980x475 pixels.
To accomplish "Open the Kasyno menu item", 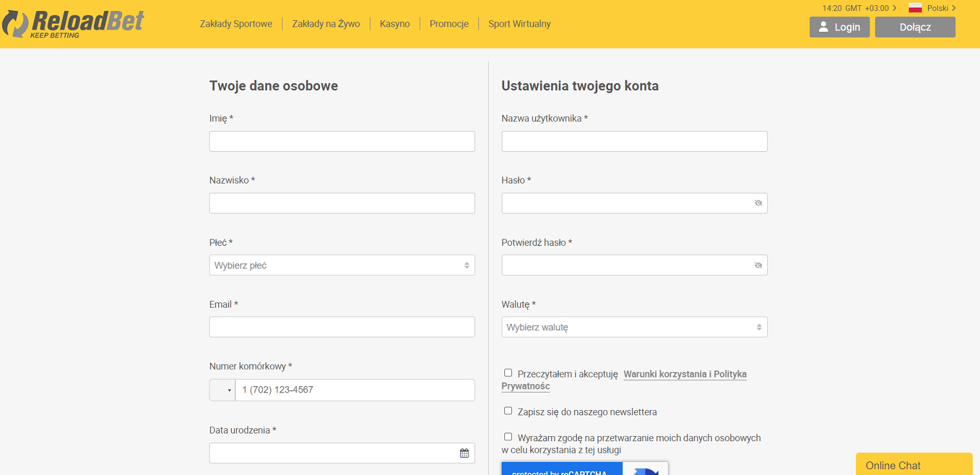I will pos(395,24).
